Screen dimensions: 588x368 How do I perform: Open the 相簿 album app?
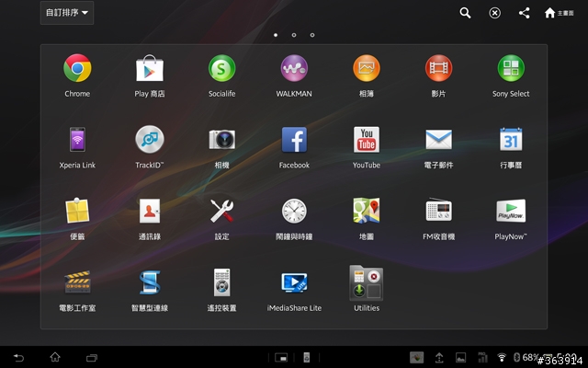[367, 68]
